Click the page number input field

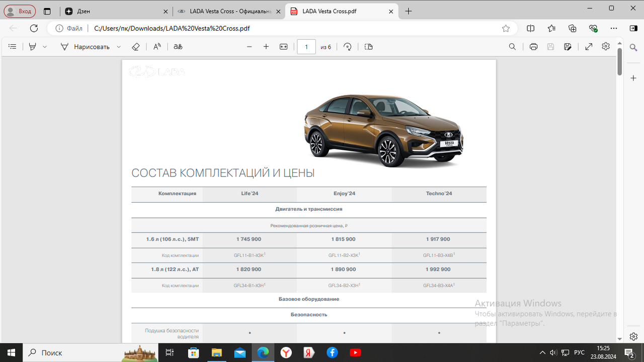[x=306, y=47]
